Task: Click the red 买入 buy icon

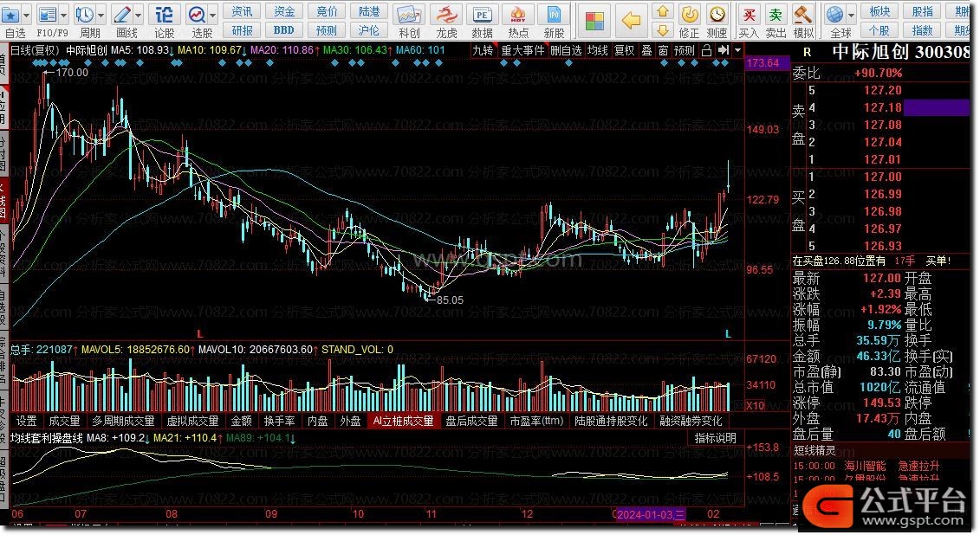Action: pyautogui.click(x=749, y=15)
